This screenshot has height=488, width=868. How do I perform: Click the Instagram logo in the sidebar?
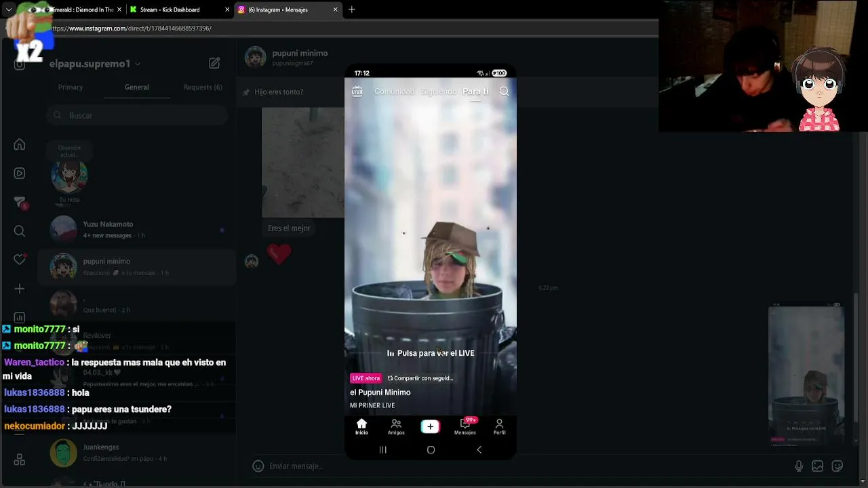coord(20,64)
